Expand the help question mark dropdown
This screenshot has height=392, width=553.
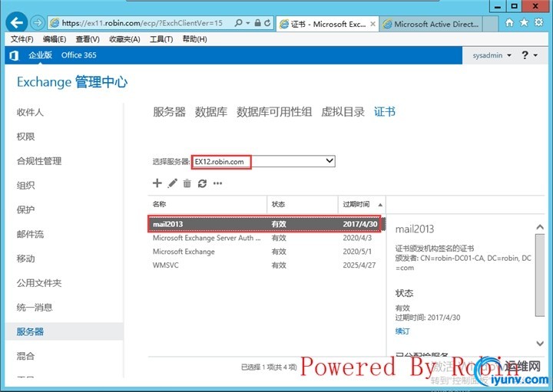point(529,55)
